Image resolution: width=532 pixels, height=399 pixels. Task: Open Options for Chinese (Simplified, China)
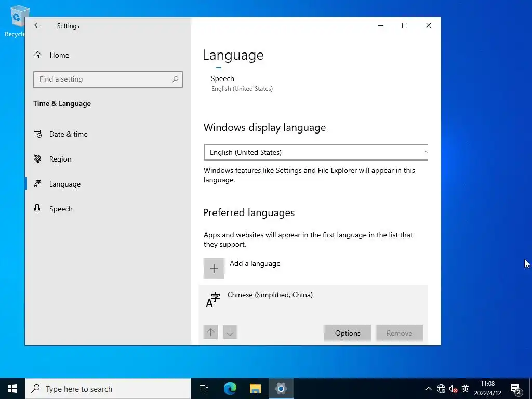348,333
